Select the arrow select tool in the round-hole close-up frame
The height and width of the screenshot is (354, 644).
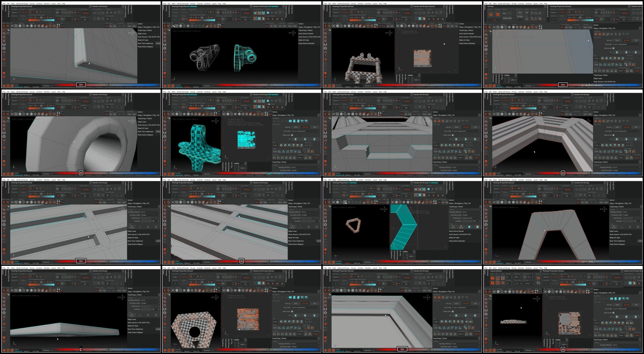[4, 114]
